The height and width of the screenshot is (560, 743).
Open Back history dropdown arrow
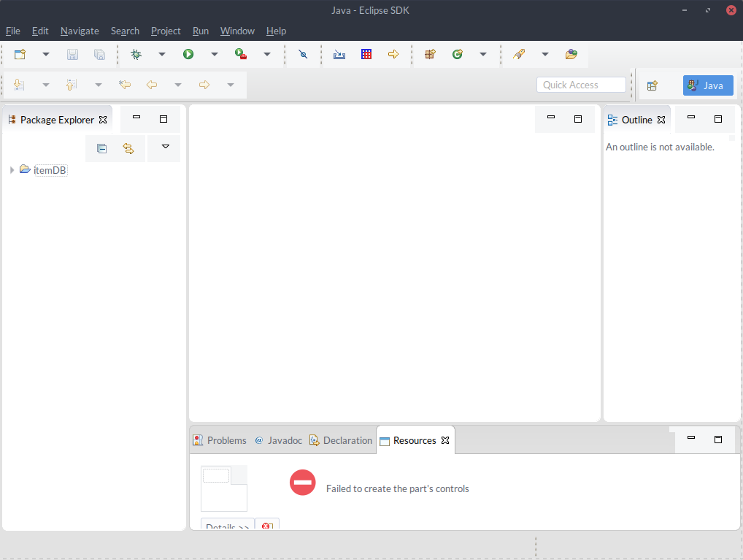[178, 85]
